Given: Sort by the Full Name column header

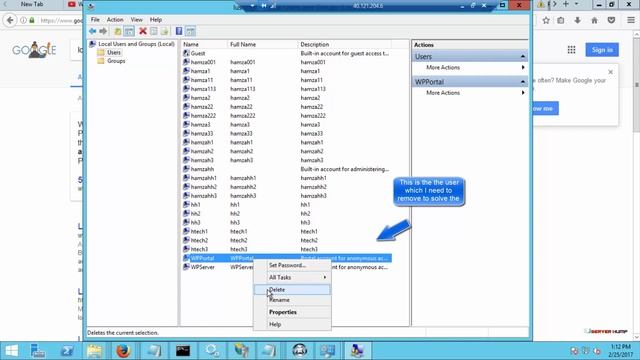Looking at the screenshot, I should [x=262, y=44].
